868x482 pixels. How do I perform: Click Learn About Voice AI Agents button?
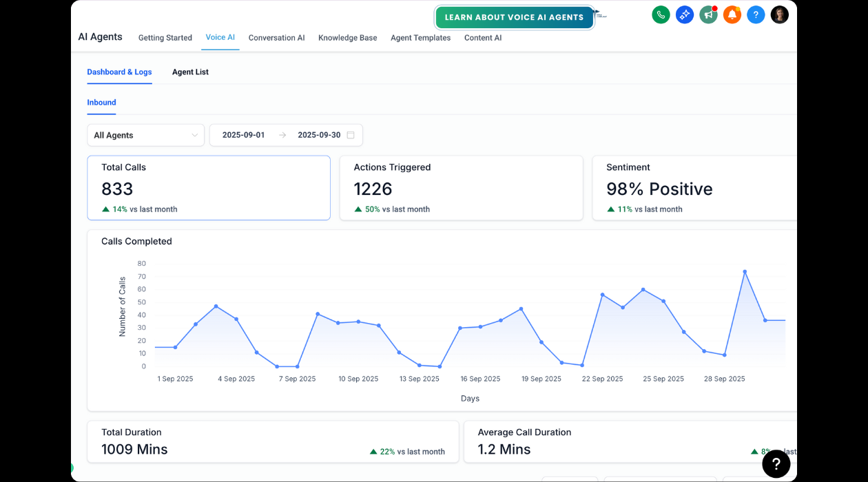pyautogui.click(x=514, y=17)
